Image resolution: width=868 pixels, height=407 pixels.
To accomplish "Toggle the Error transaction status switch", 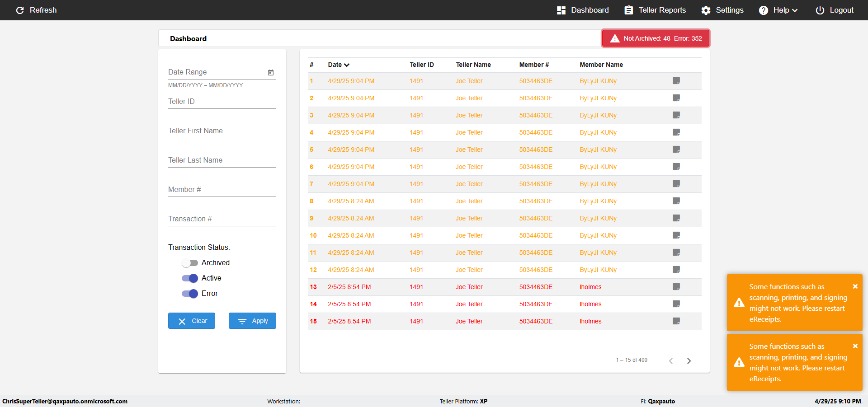I will [190, 294].
